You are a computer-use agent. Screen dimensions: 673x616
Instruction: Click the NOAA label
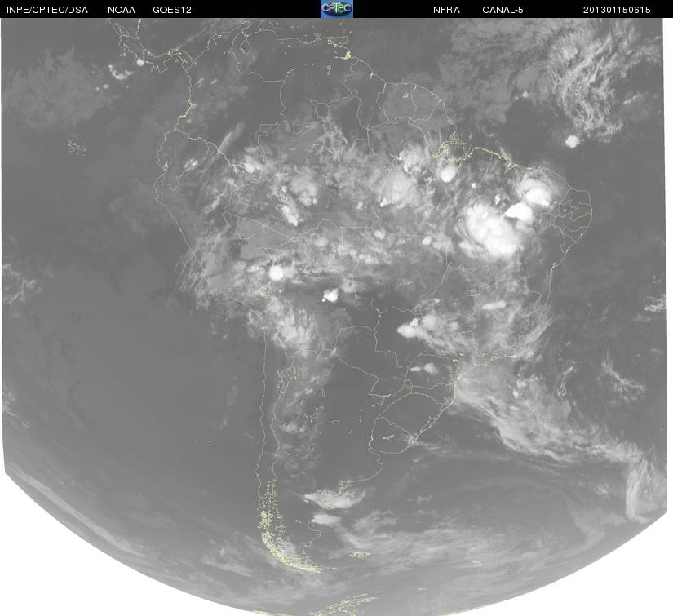click(x=122, y=10)
